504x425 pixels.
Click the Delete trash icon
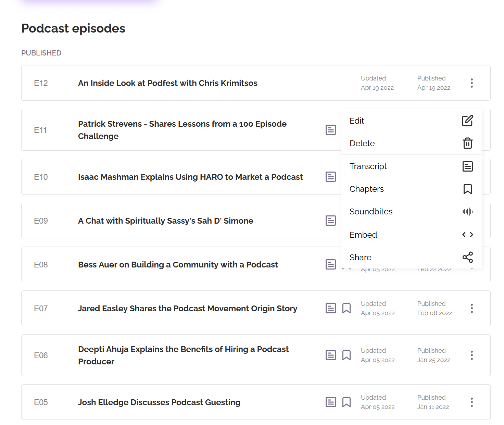[x=468, y=143]
